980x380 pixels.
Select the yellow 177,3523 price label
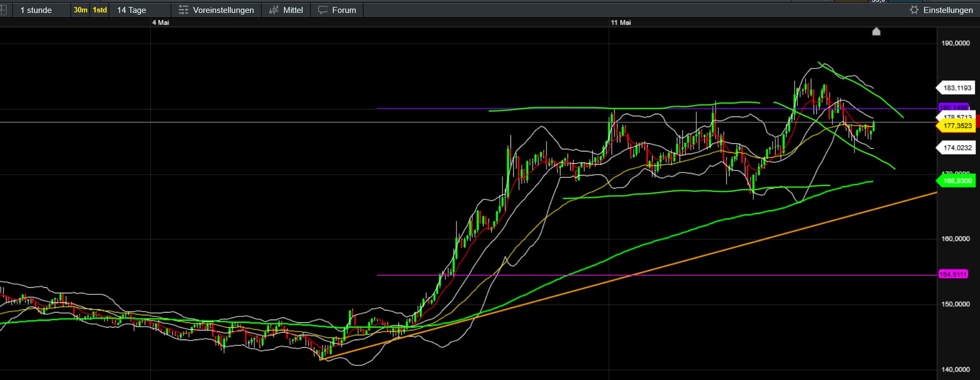point(956,126)
